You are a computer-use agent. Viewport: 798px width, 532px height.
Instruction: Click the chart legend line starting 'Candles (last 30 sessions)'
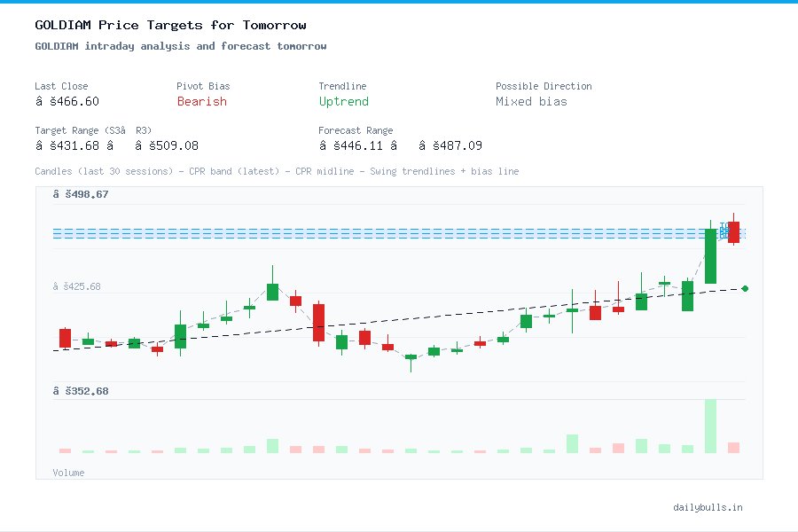click(x=277, y=171)
